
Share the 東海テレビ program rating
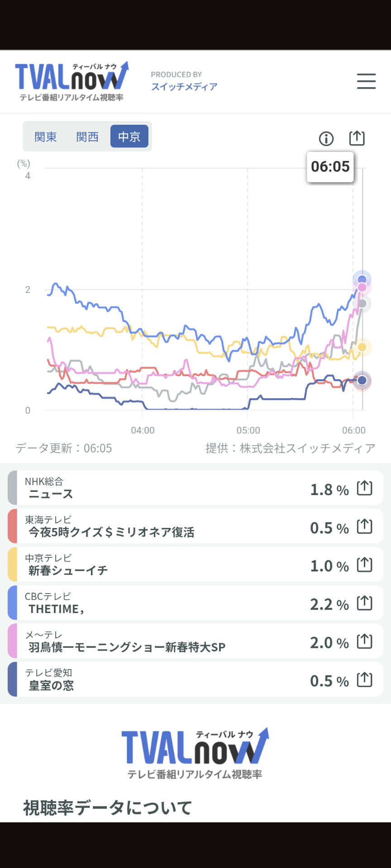pyautogui.click(x=364, y=527)
